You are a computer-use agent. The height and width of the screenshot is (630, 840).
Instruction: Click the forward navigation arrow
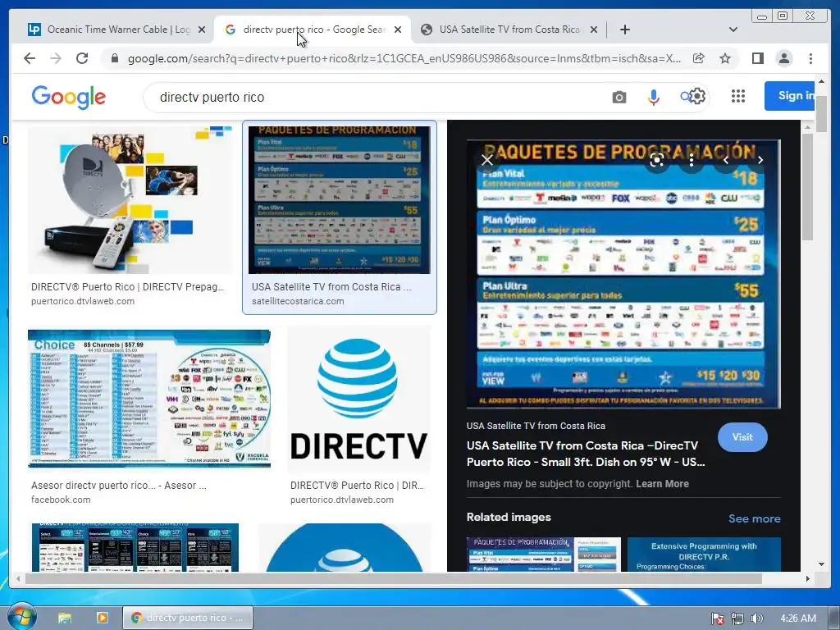(56, 58)
